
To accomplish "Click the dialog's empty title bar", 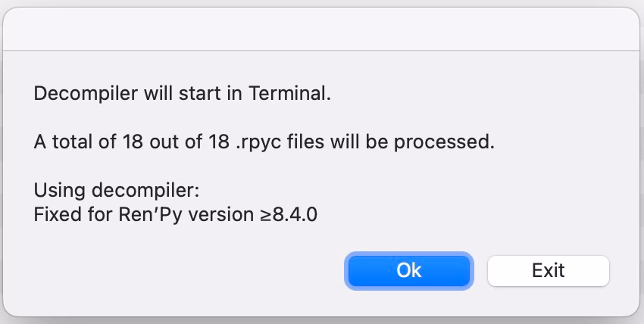I will click(x=322, y=29).
